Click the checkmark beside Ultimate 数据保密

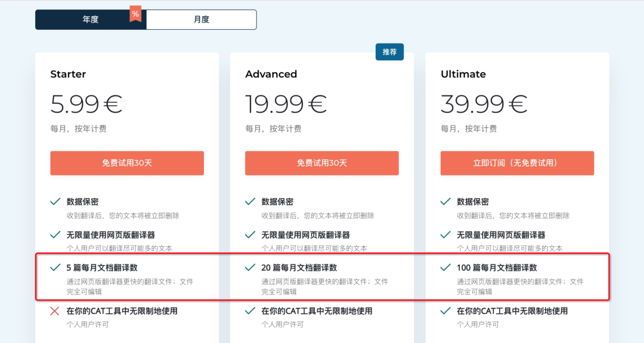point(445,202)
